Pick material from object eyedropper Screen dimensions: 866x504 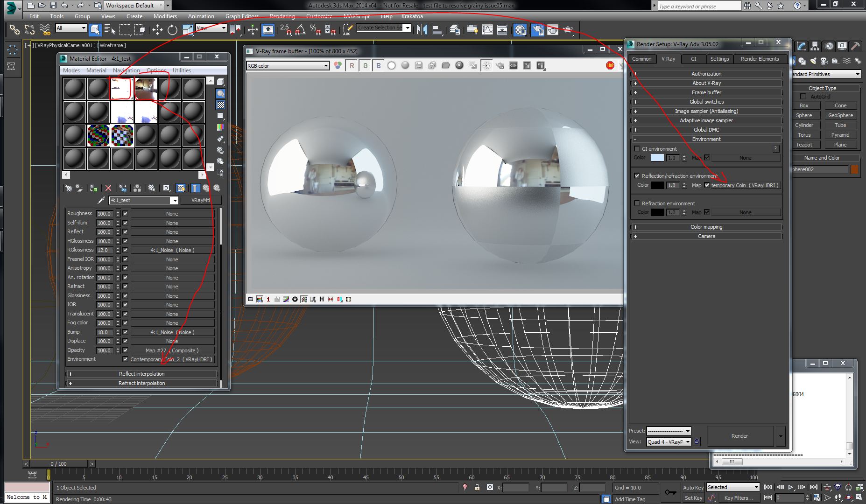coord(101,200)
